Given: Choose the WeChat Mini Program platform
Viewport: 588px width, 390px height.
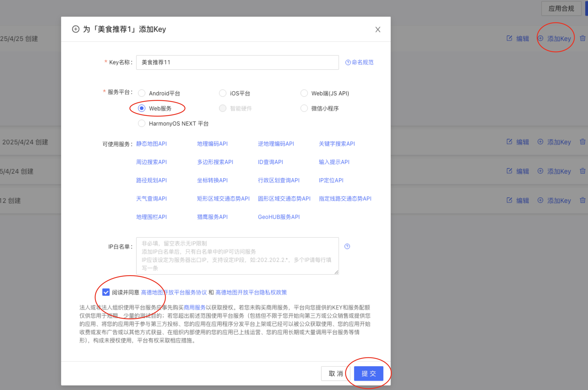Looking at the screenshot, I should (x=304, y=108).
